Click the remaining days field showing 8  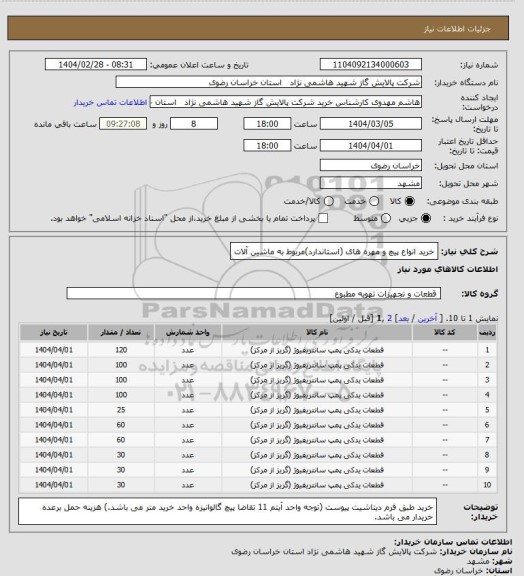[194, 124]
